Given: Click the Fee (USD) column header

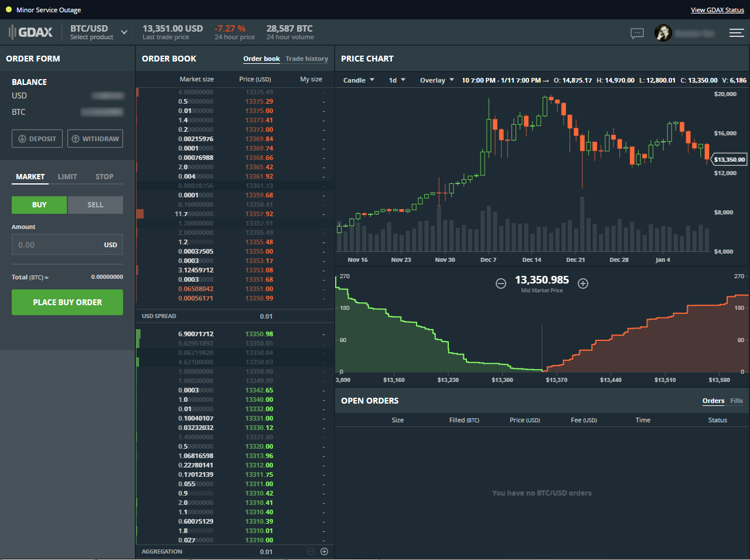Looking at the screenshot, I should coord(584,420).
